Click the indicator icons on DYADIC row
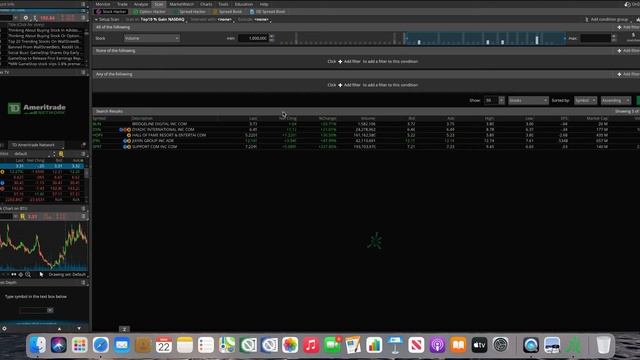 (125, 129)
